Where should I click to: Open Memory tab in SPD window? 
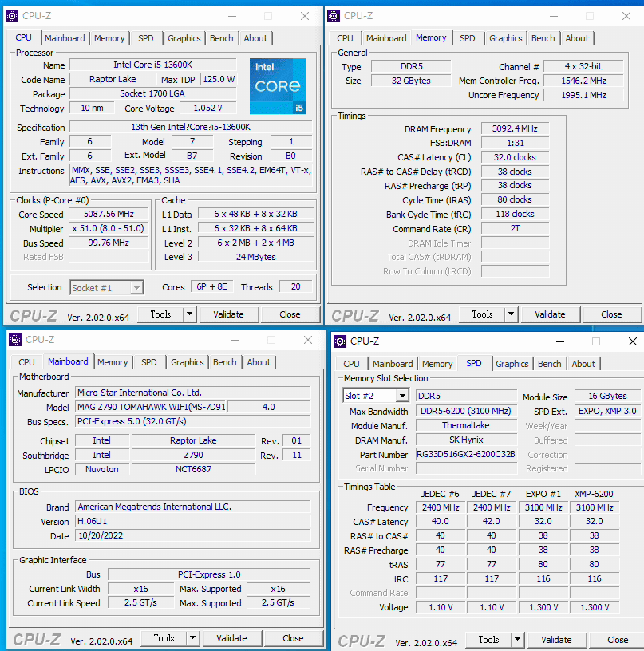[x=437, y=364]
